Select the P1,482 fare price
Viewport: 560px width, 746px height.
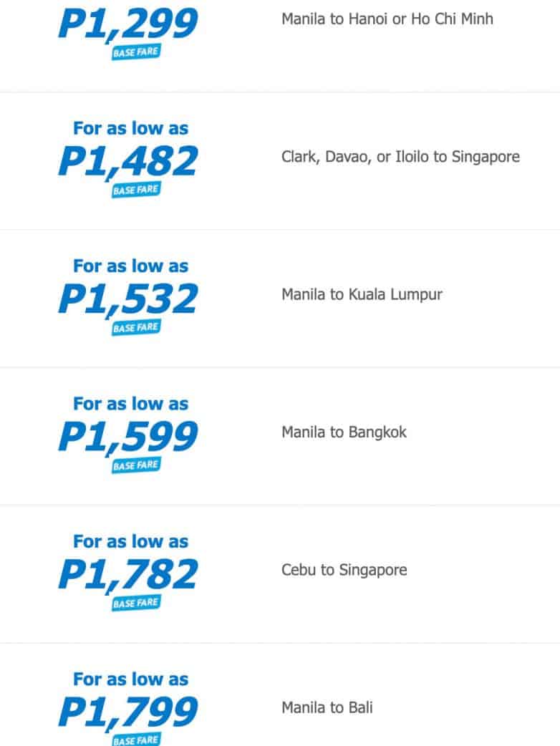[x=127, y=162]
